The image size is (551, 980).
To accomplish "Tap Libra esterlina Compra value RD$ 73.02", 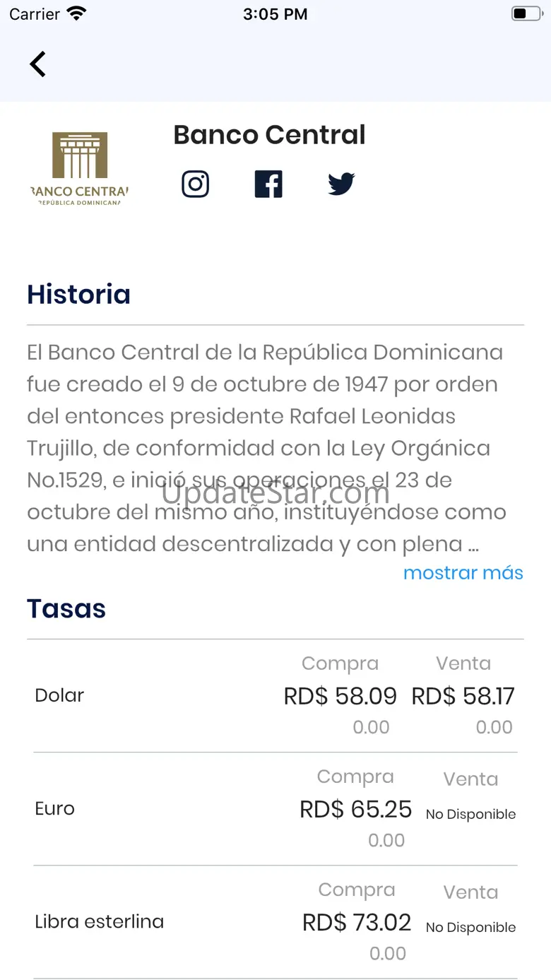I will [x=356, y=922].
